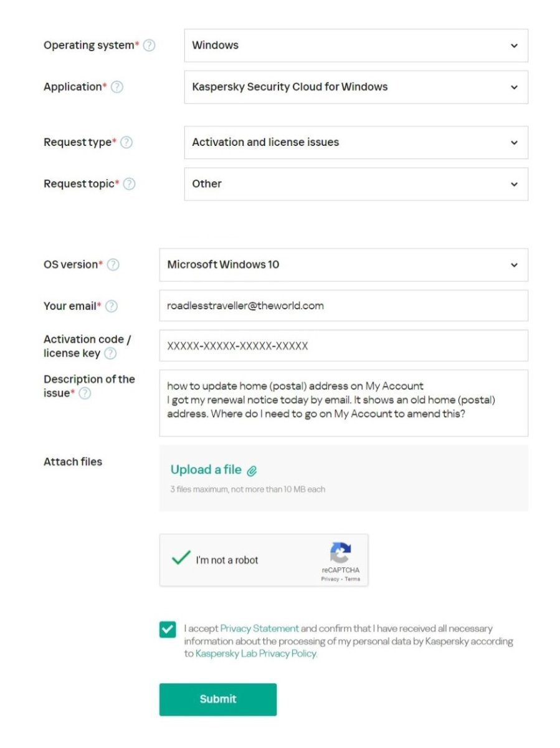The width and height of the screenshot is (560, 748).
Task: Uncheck the Privacy Statement acceptance checkbox
Action: point(168,630)
